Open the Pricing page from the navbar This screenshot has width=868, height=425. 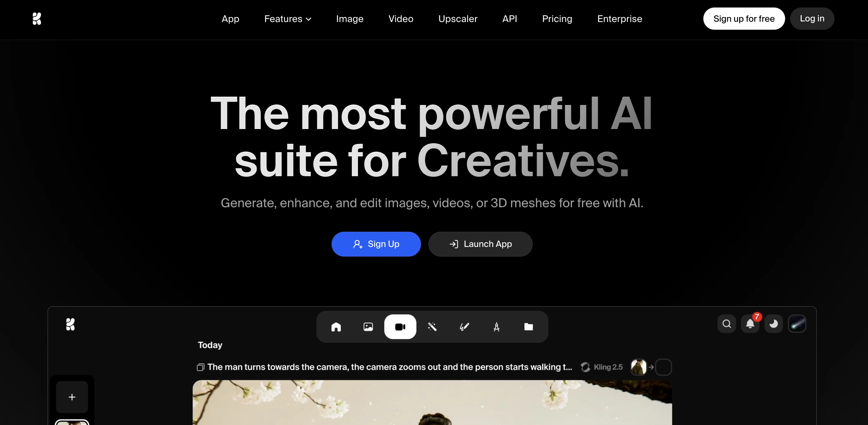click(x=557, y=19)
